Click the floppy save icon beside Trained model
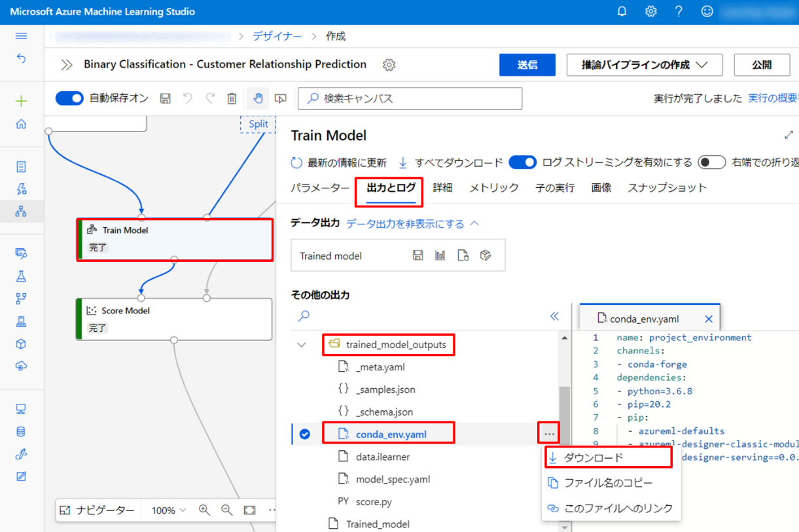The image size is (799, 532). coord(418,255)
